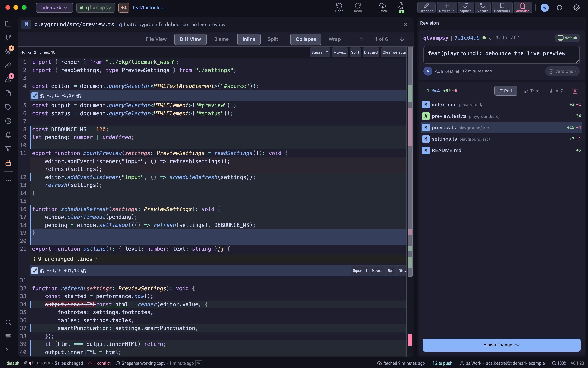Toggle the Collapse unchanged lines button

[306, 39]
